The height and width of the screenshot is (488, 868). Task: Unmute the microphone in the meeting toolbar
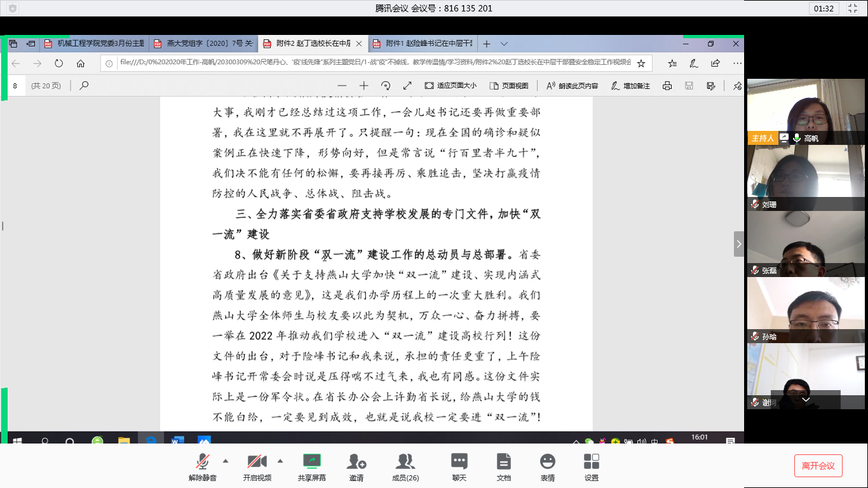click(202, 466)
